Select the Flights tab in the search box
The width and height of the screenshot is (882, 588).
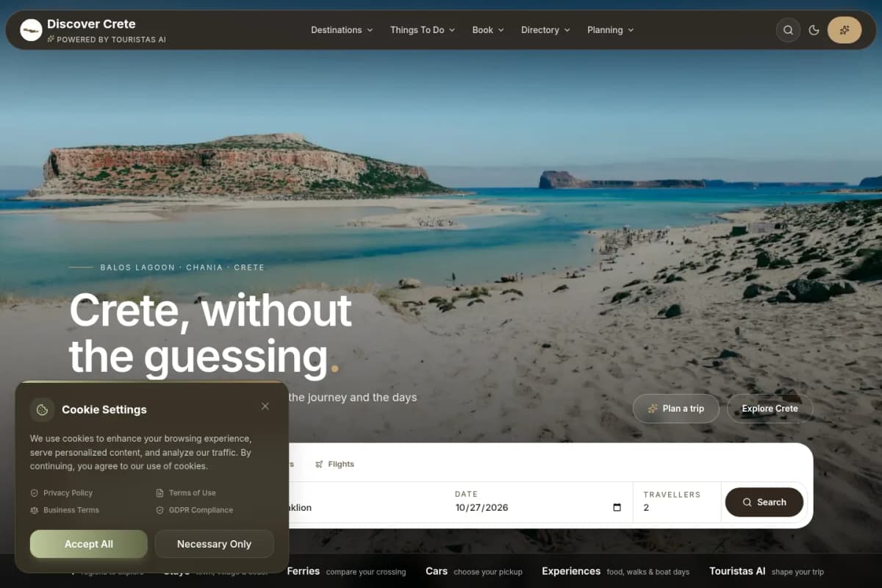(x=334, y=464)
